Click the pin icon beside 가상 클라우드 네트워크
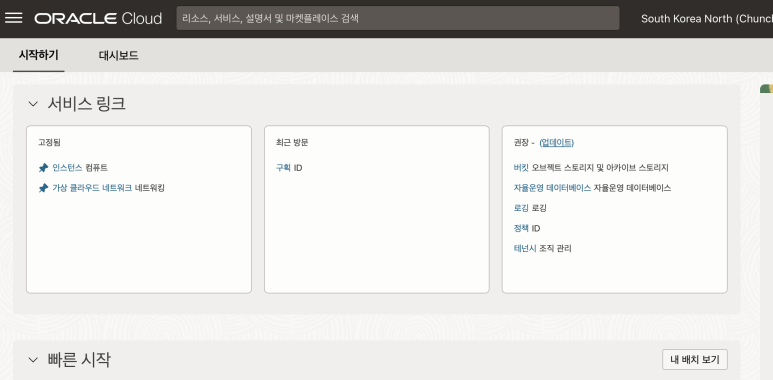 43,188
